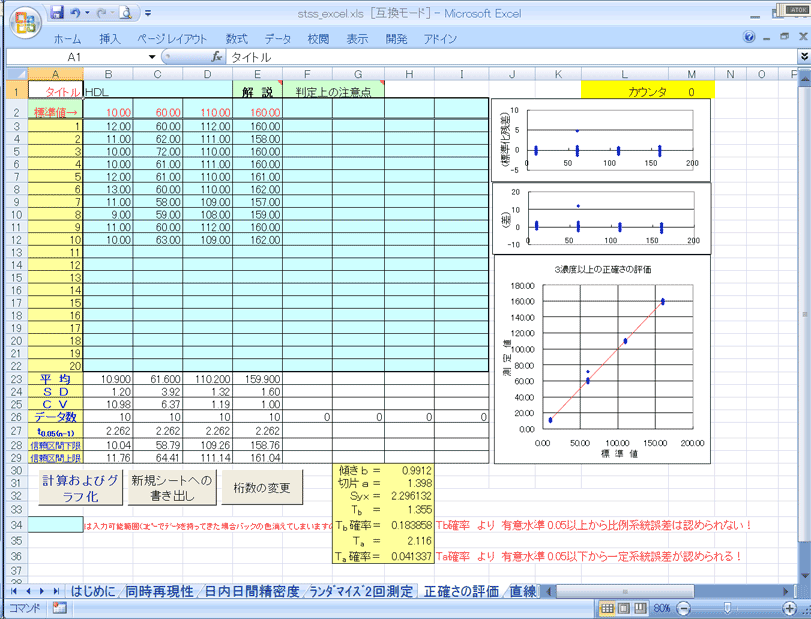Customize the Quick Access Toolbar

click(x=148, y=13)
